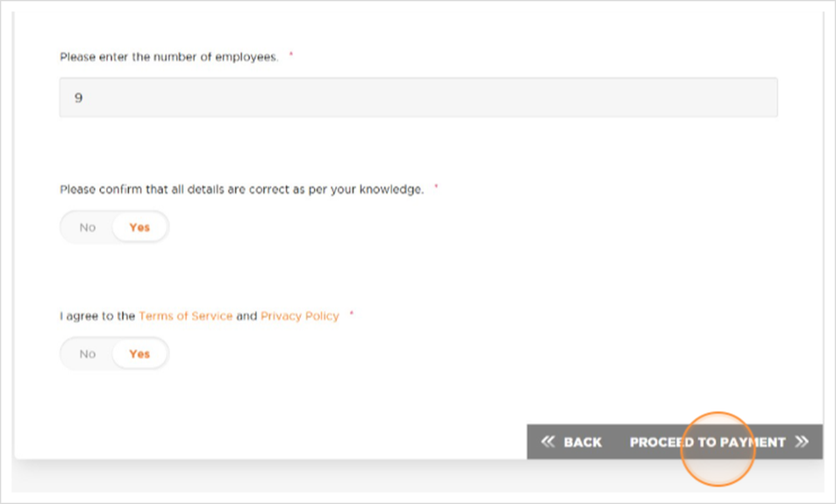Image resolution: width=836 pixels, height=504 pixels.
Task: Select No for the details confirmation
Action: pos(88,228)
